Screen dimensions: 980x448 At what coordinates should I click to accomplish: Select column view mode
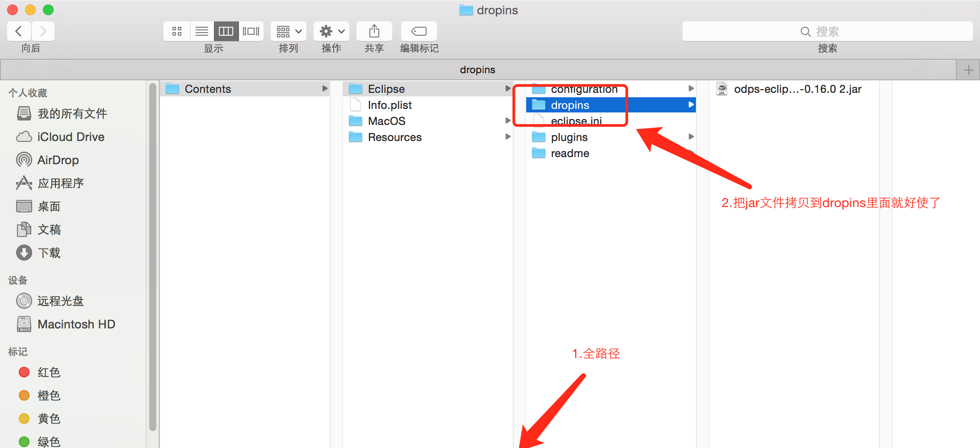[x=226, y=31]
